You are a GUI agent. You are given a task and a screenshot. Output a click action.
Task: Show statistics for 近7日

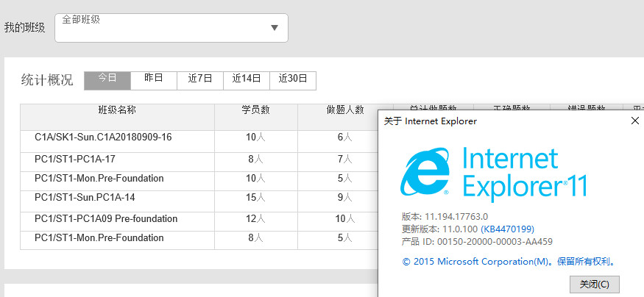click(x=200, y=80)
